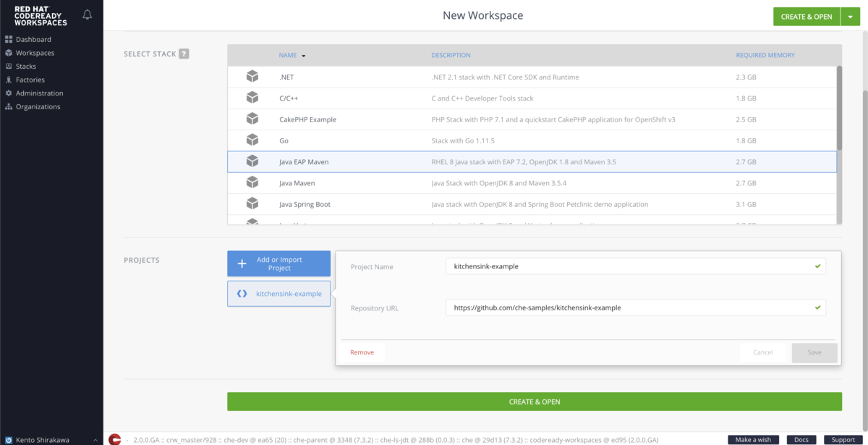The image size is (868, 445).
Task: Click the Red Hat CodeReady Workspaces logo
Action: (41, 16)
